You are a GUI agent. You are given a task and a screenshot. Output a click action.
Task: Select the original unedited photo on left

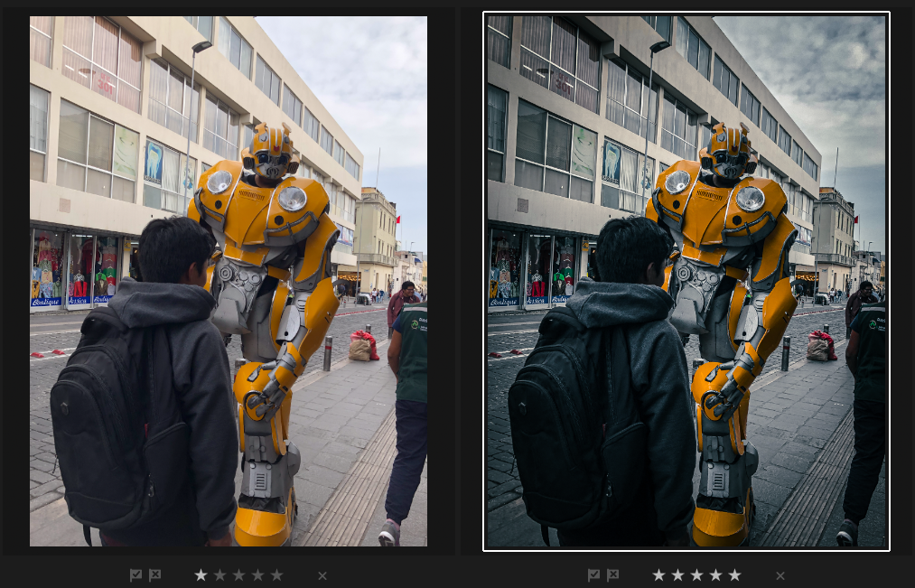[229, 281]
